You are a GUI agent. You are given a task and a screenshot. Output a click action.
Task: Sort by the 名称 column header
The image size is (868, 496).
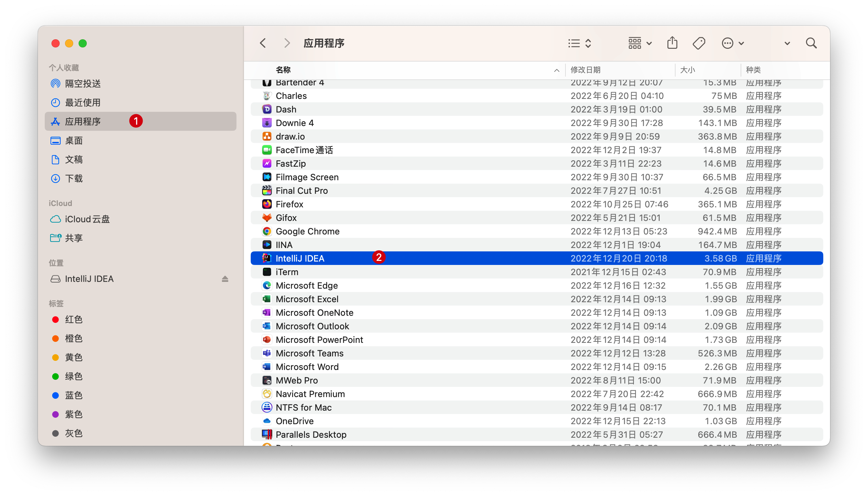283,70
